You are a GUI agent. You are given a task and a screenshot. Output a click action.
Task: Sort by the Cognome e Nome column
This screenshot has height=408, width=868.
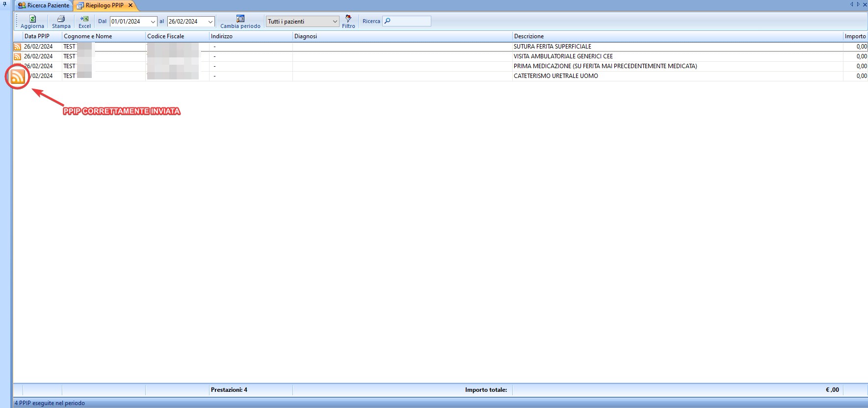104,36
